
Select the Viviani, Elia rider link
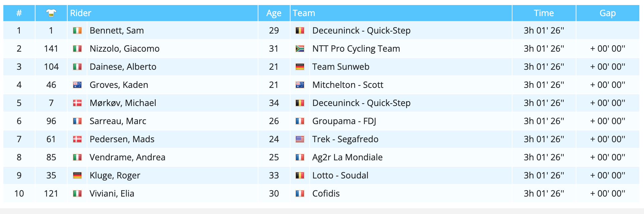112,194
